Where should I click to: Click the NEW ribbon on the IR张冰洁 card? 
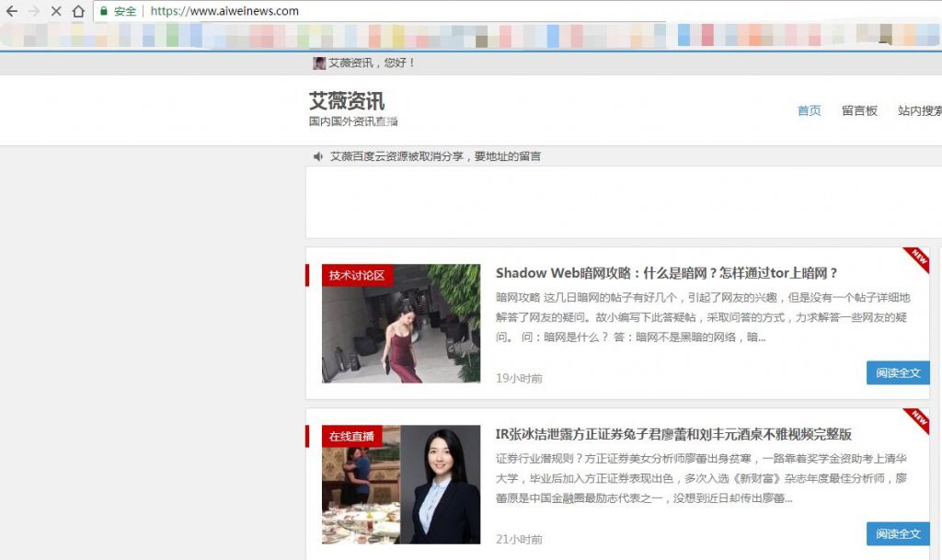point(917,420)
